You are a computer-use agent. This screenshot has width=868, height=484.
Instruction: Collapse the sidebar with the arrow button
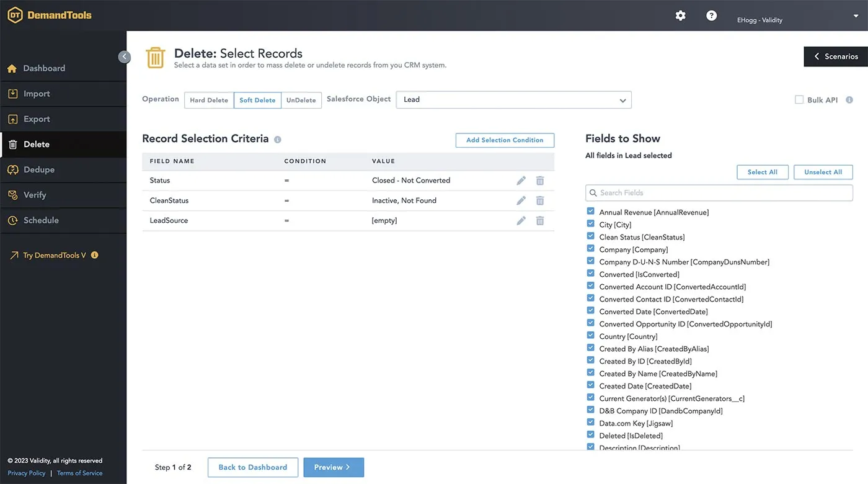pyautogui.click(x=124, y=56)
